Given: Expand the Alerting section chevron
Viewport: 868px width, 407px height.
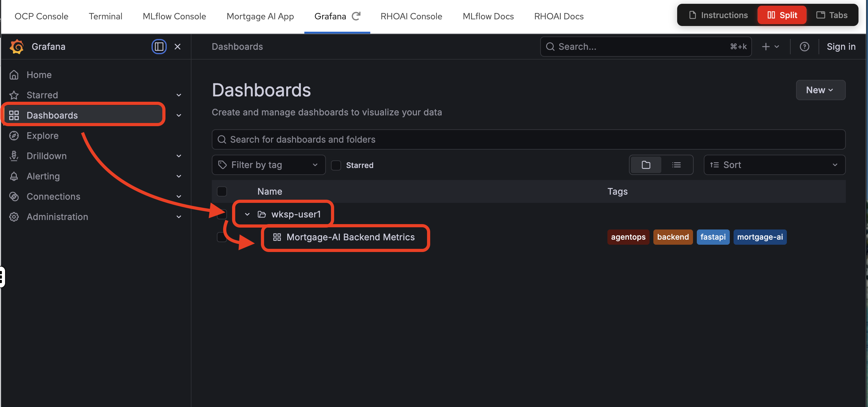Looking at the screenshot, I should 179,176.
